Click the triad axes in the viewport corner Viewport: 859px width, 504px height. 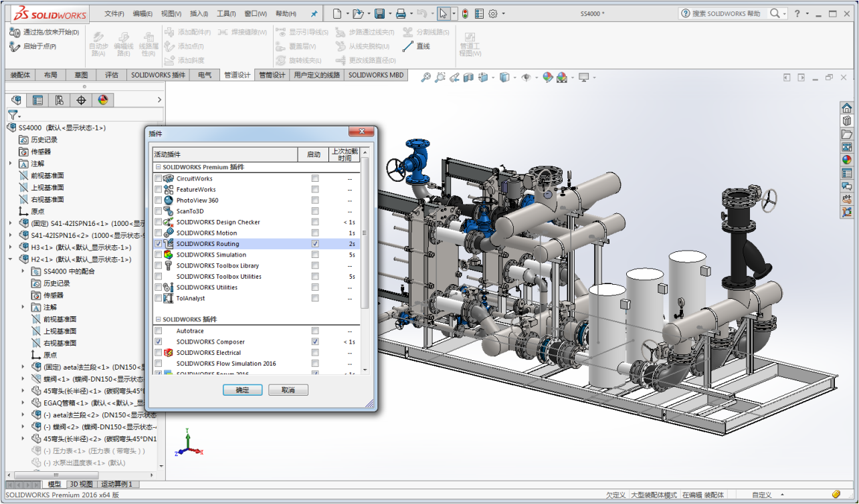(x=190, y=442)
